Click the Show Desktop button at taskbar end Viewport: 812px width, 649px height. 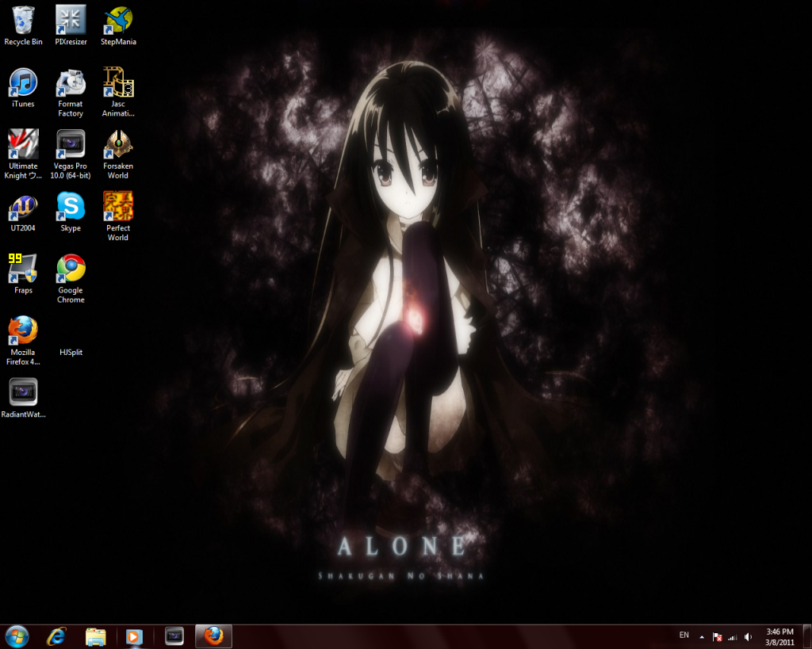[x=807, y=636]
